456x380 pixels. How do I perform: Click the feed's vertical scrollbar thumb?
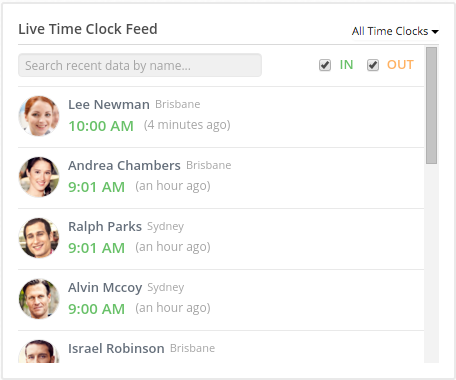431,105
